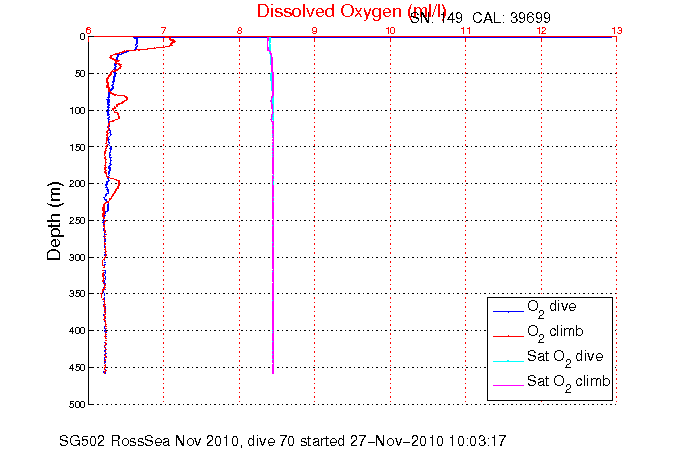
Task: Click the Dissolved Oxygen (ml/l) axis title
Action: coord(351,11)
